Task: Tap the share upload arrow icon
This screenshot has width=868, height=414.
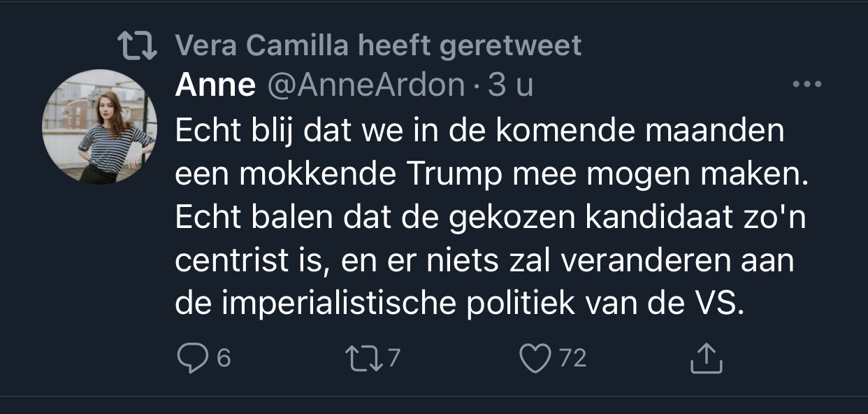Action: point(706,357)
